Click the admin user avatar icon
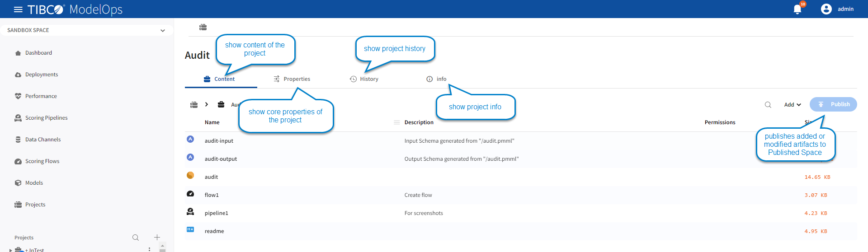This screenshot has height=252, width=868. (x=826, y=9)
